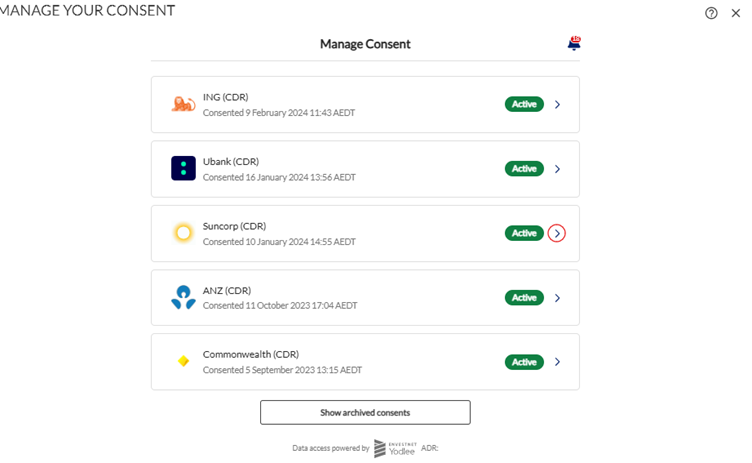Select the ING (CDR) title
Screen dimensions: 752x463
point(225,97)
